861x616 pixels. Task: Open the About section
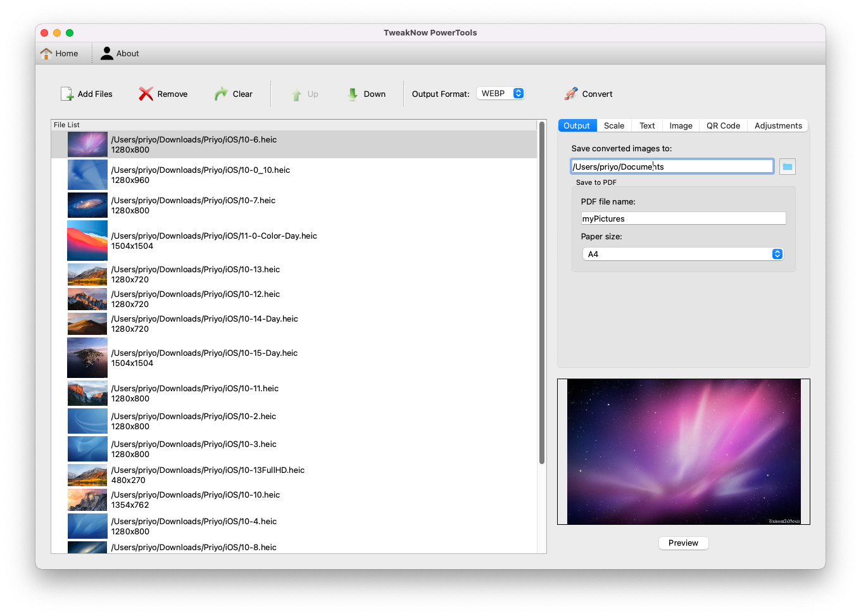coord(120,53)
